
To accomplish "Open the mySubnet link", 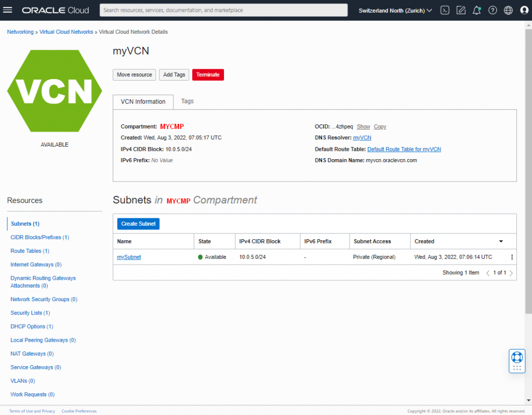I will (129, 257).
